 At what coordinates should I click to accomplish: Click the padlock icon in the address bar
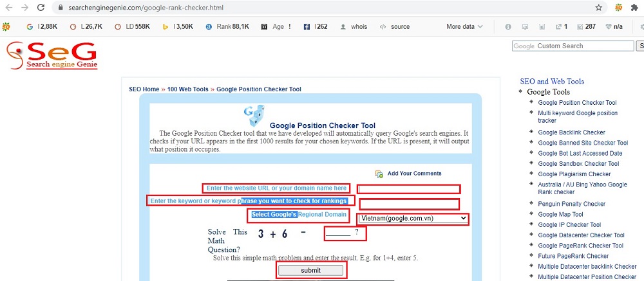pyautogui.click(x=61, y=7)
